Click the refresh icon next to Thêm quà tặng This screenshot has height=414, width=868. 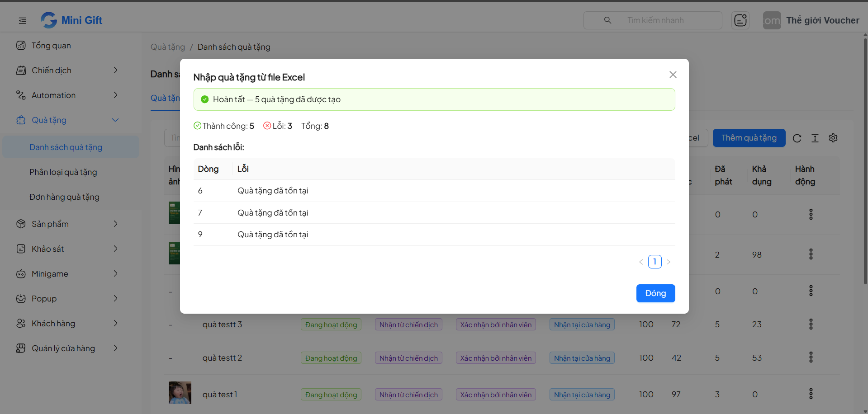pos(797,138)
